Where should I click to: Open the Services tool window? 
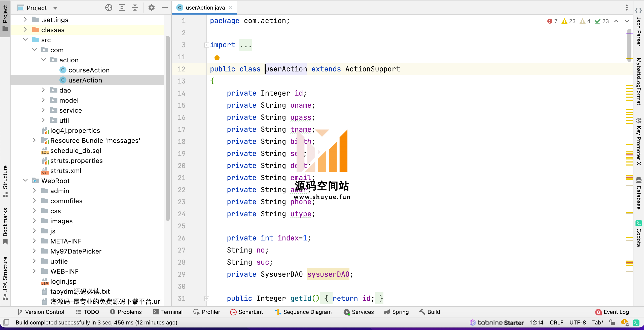click(359, 312)
